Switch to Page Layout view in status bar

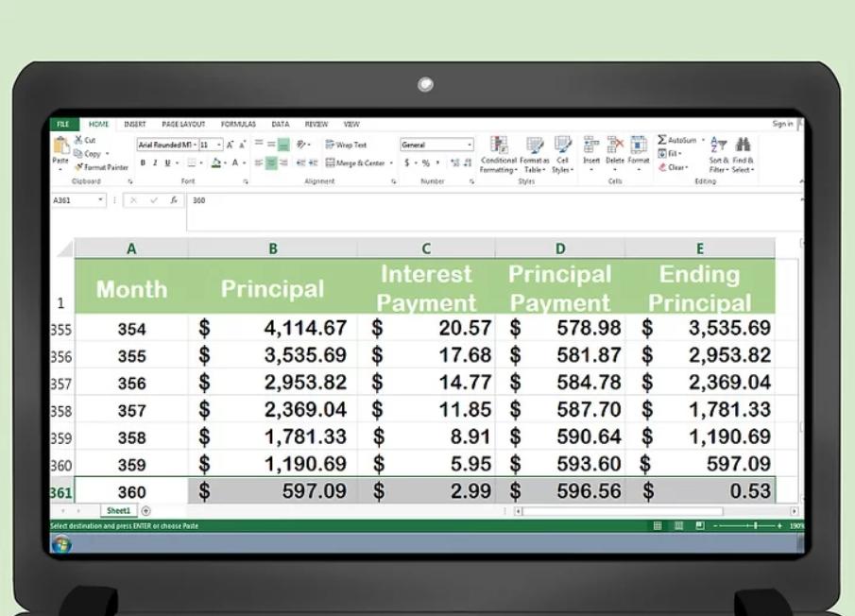click(679, 526)
